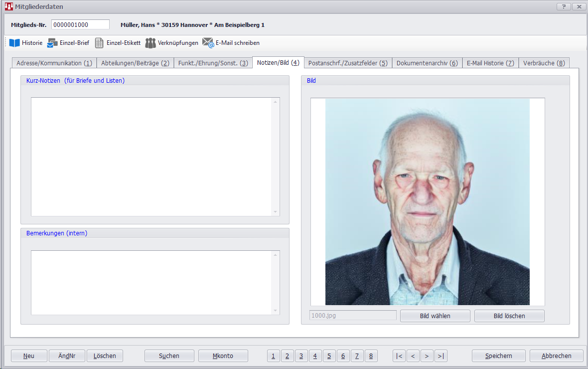Click the Einzel-Brief letter icon
This screenshot has height=369, width=588.
click(52, 43)
